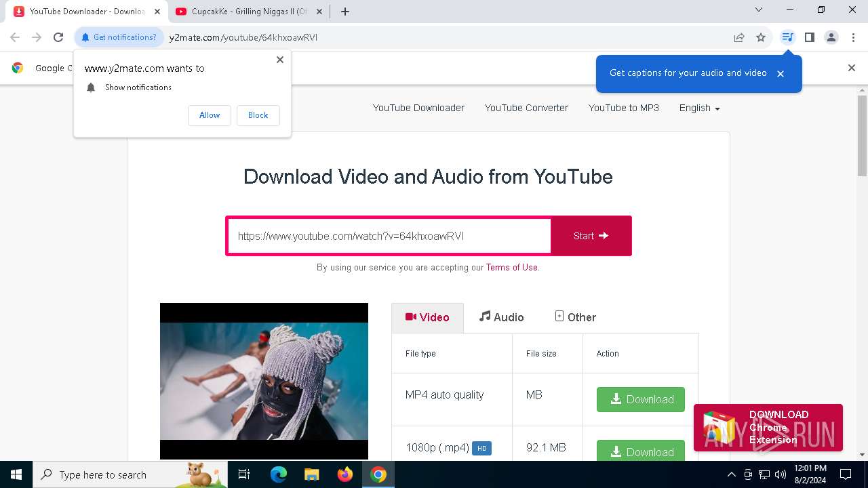Launch Microsoft Edge from taskbar
The image size is (868, 488).
(279, 474)
